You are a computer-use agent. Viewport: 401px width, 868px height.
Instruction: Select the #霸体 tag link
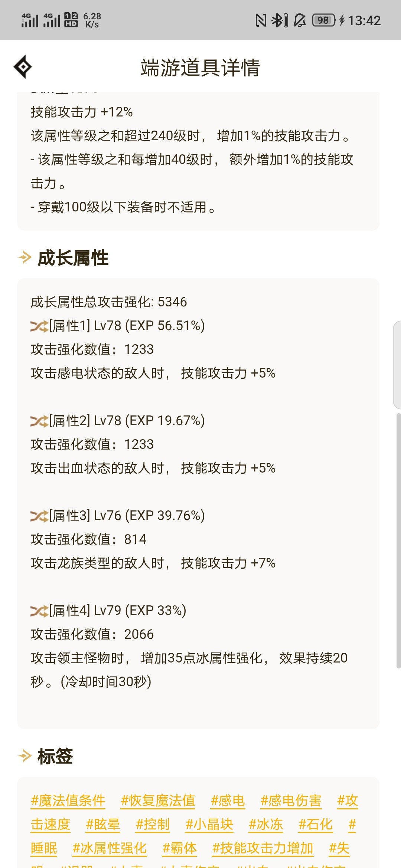pos(179,848)
